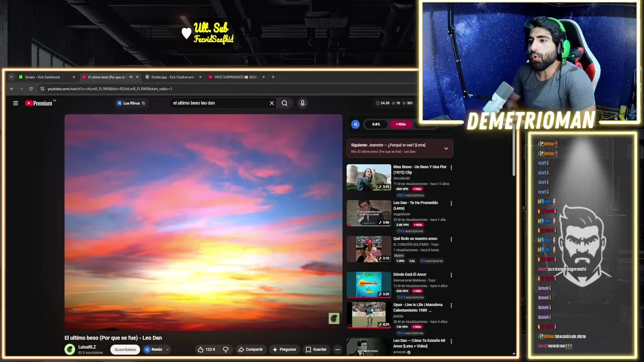Open Leo Dan Te He Prometido thumbnail
644x362 pixels.
point(369,213)
